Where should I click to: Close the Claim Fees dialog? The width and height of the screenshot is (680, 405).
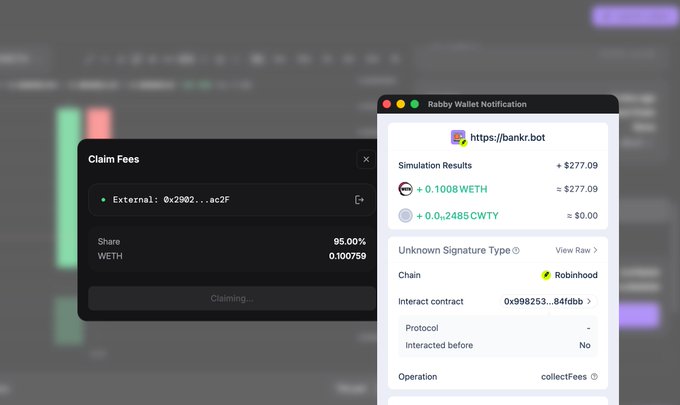coord(366,159)
